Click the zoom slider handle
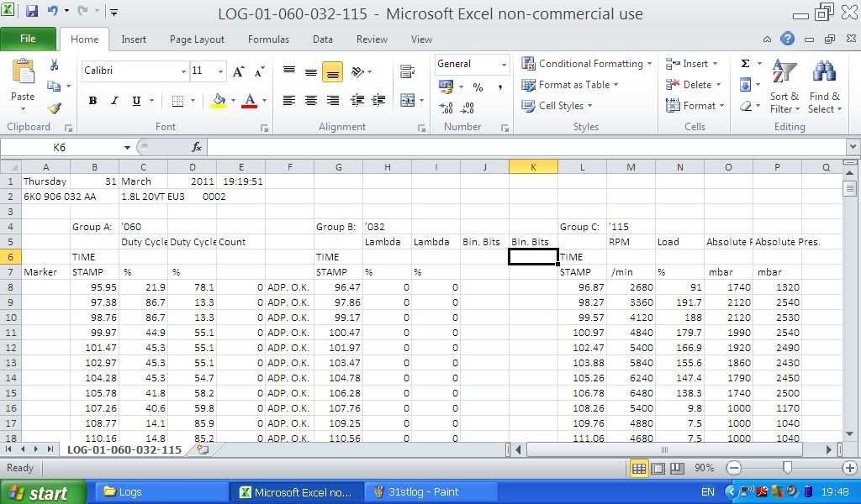Image resolution: width=861 pixels, height=504 pixels. (787, 468)
